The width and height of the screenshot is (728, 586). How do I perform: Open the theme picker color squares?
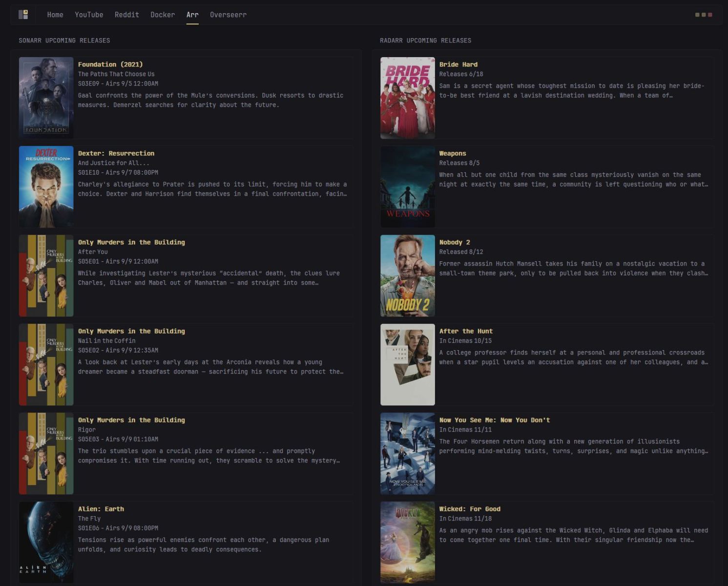[x=703, y=15]
